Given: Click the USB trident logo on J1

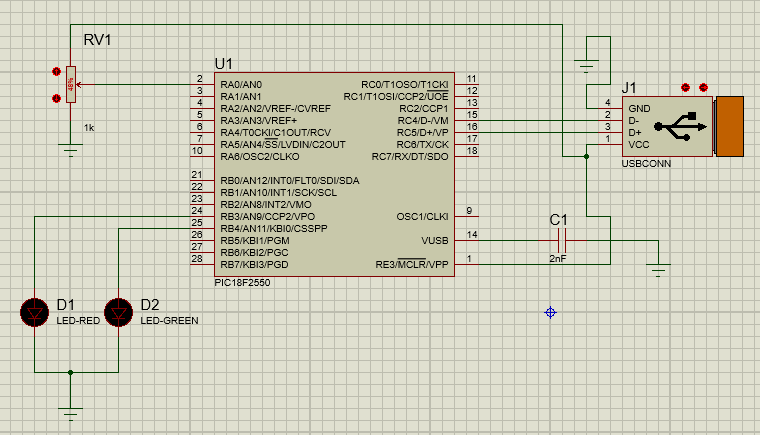Looking at the screenshot, I should pos(680,127).
